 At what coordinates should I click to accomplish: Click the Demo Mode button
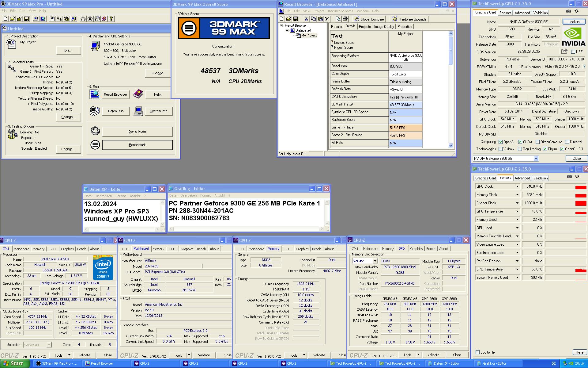coord(137,132)
